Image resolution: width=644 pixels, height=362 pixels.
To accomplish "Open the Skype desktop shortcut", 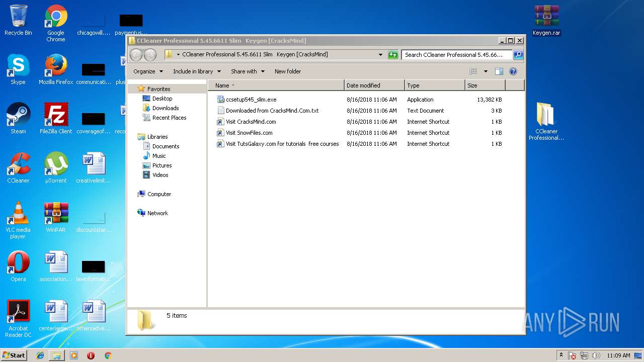I will [18, 70].
